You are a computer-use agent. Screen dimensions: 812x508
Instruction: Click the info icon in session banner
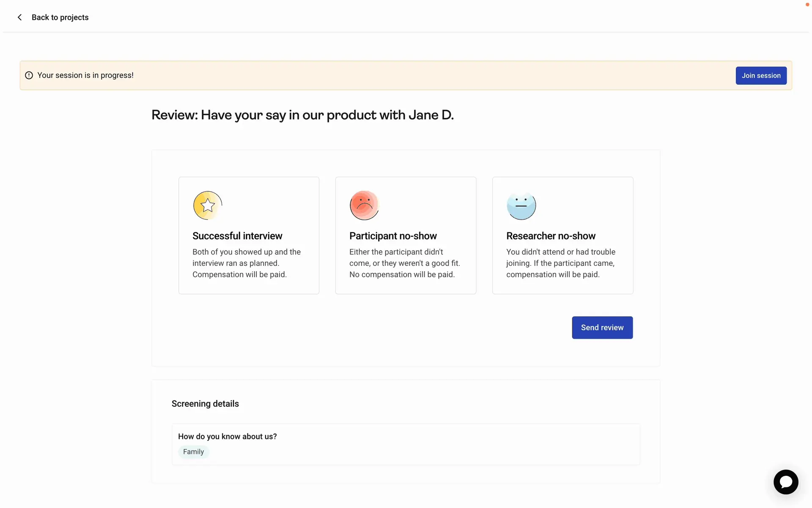coord(29,75)
